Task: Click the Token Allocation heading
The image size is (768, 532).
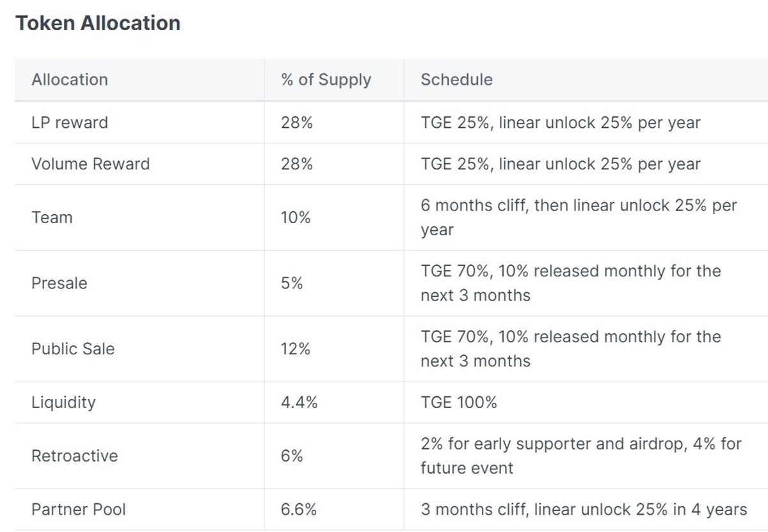Action: pos(98,23)
